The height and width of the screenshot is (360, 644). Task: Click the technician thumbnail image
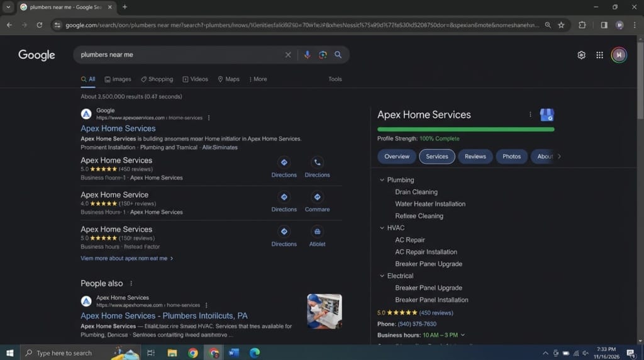coord(325,311)
